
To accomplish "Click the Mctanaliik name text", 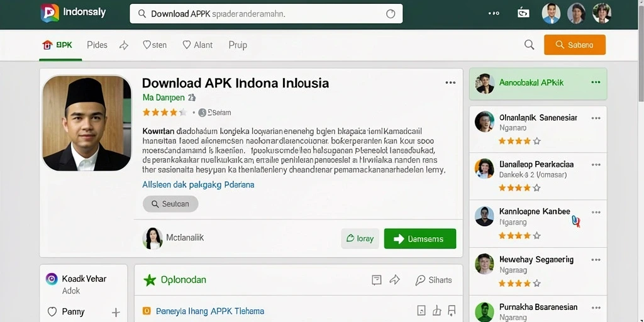I will pyautogui.click(x=185, y=238).
